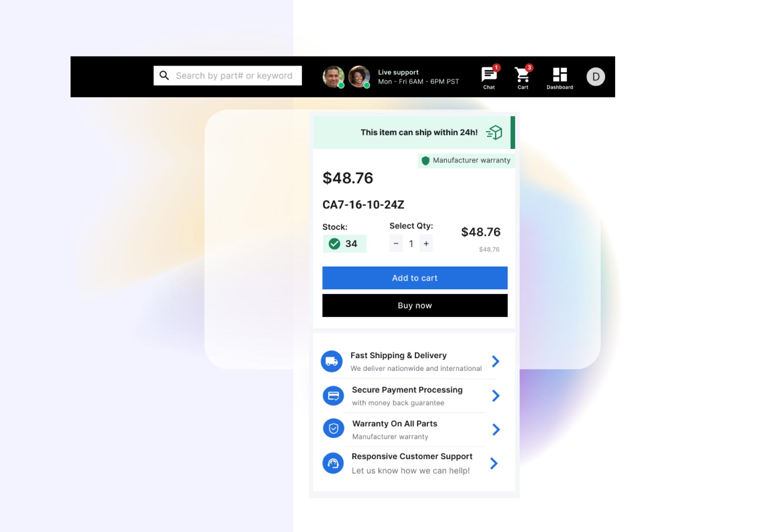Click the blue Add to cart button

coord(415,278)
